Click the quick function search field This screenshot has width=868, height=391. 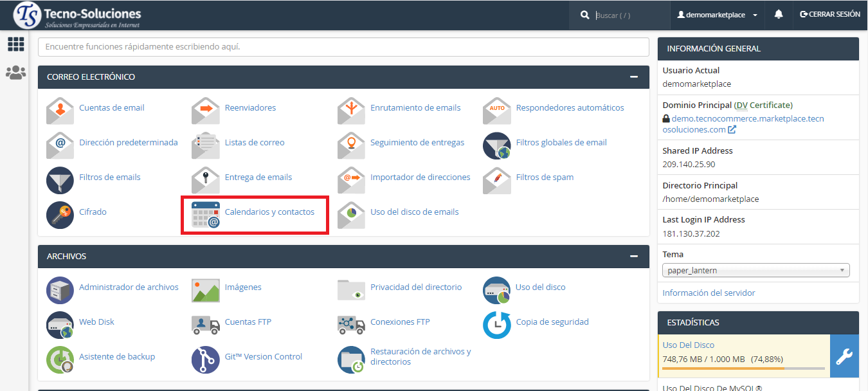click(343, 47)
